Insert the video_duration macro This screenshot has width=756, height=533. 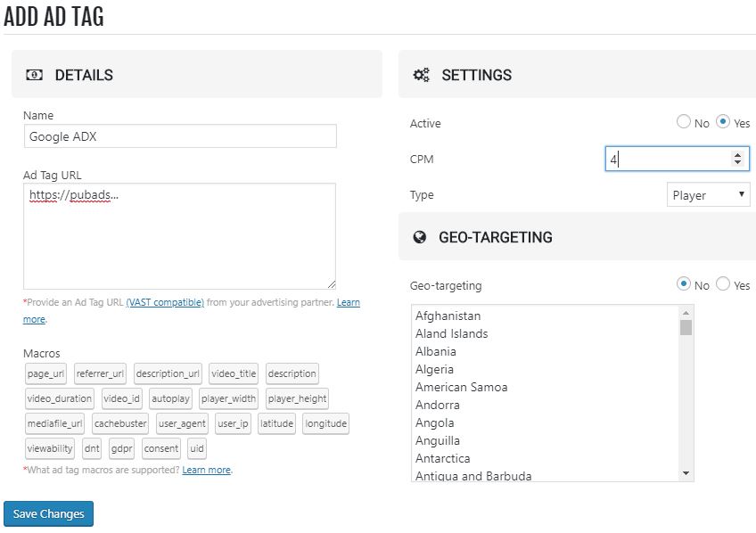[x=60, y=398]
